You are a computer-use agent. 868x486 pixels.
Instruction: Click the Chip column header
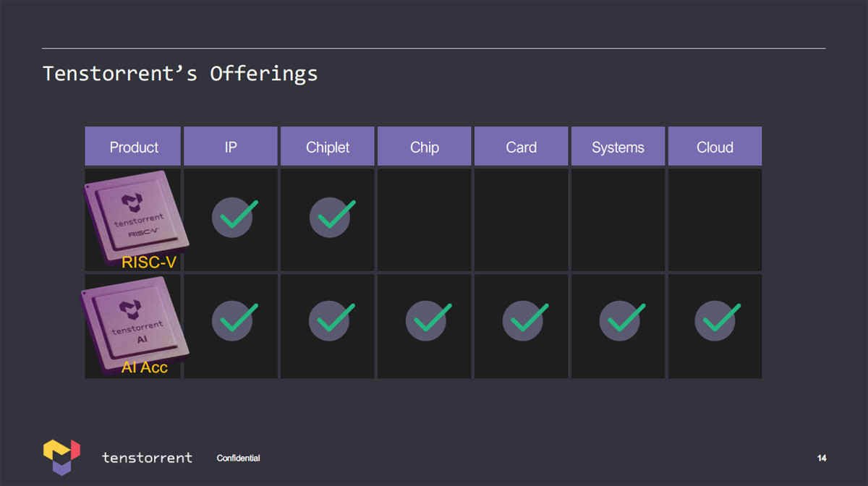click(425, 147)
